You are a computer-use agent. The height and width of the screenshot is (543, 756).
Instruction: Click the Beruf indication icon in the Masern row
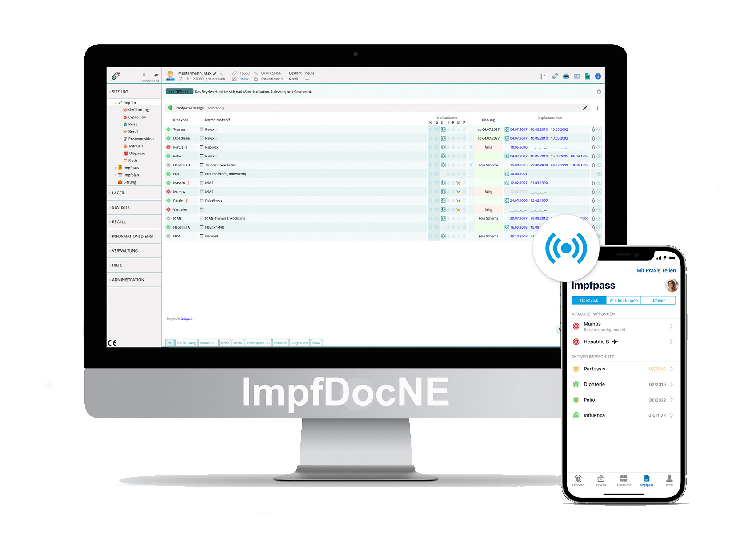coord(458,183)
